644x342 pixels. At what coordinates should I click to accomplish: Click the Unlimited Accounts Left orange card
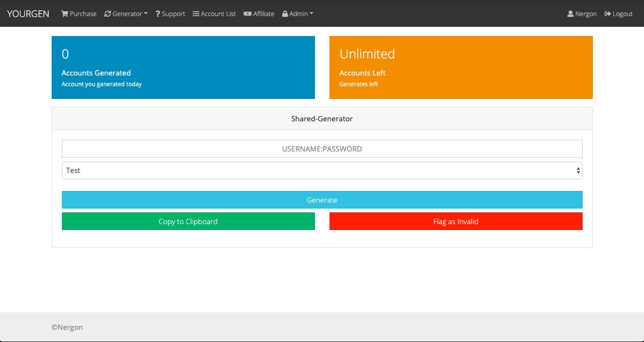[x=461, y=67]
